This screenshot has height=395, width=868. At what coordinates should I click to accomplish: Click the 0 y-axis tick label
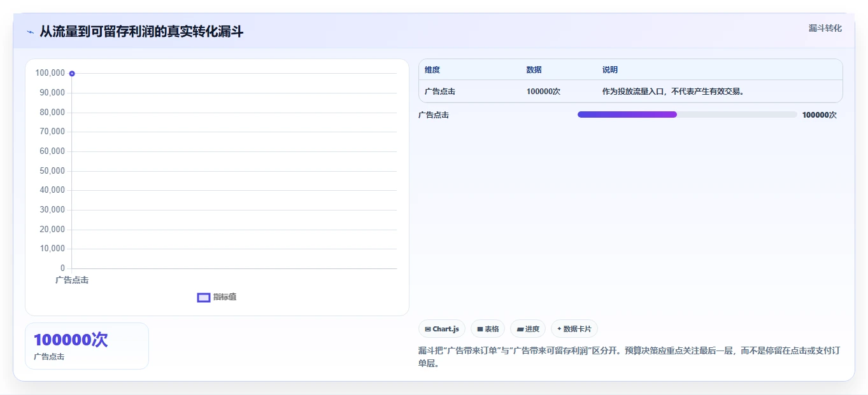point(62,268)
